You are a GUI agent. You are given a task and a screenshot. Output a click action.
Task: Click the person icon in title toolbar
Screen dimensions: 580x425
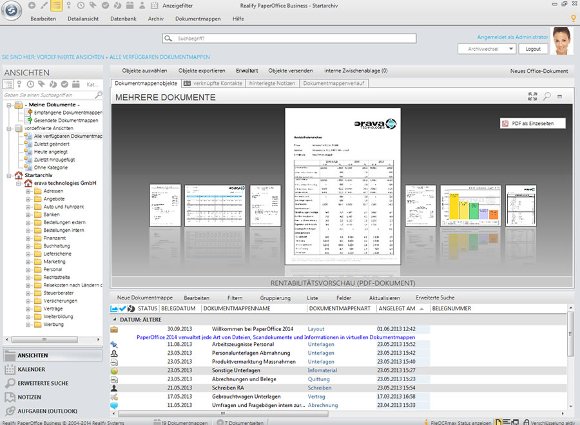(x=142, y=6)
